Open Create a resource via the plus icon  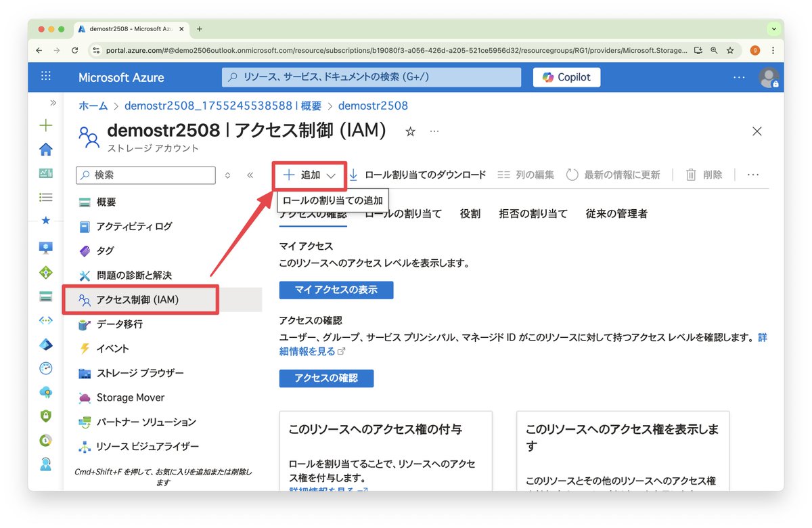click(45, 125)
